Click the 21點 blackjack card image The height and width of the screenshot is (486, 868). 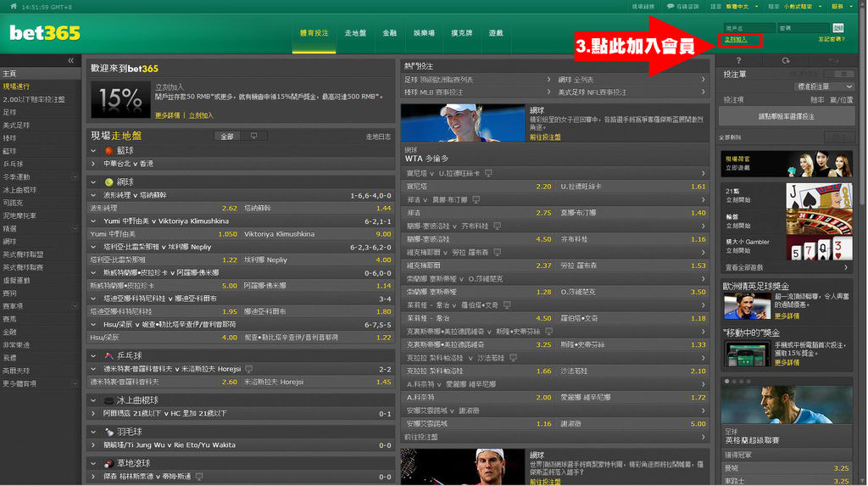[819, 195]
